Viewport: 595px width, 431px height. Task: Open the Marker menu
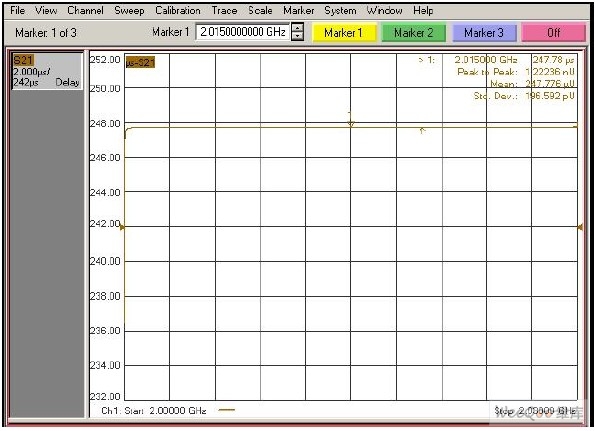(x=299, y=10)
